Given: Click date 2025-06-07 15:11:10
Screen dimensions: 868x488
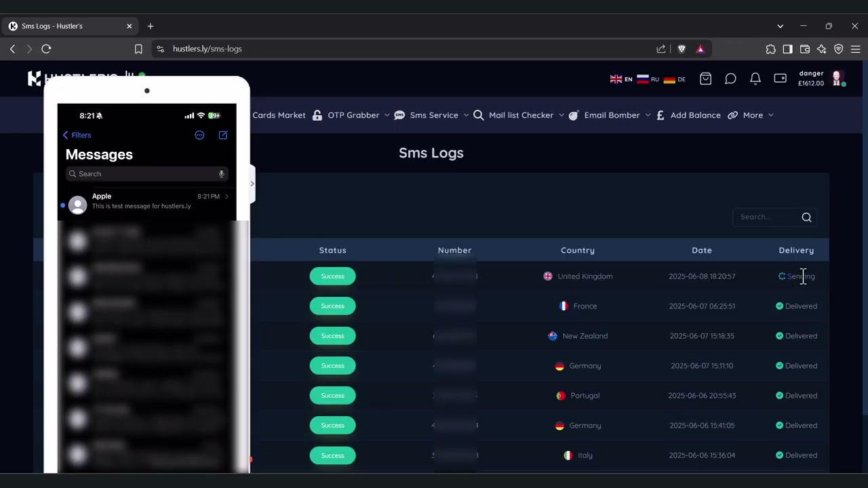Looking at the screenshot, I should pyautogui.click(x=702, y=365).
